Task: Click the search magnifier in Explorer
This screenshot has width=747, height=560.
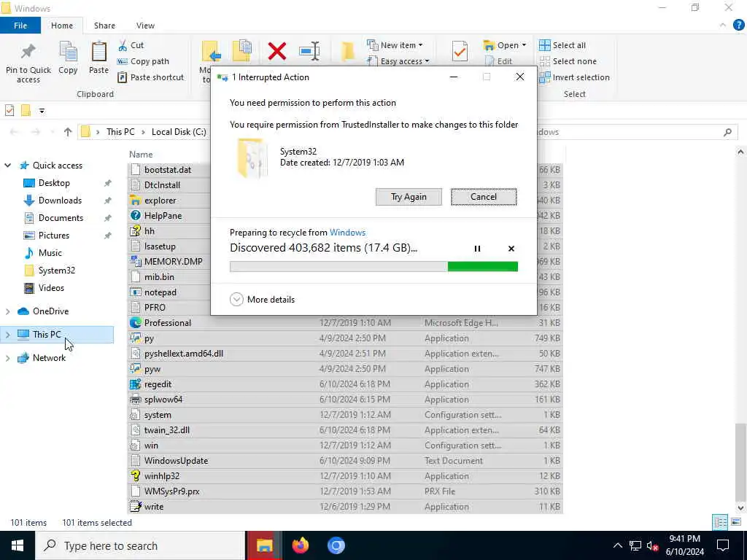Action: point(727,132)
